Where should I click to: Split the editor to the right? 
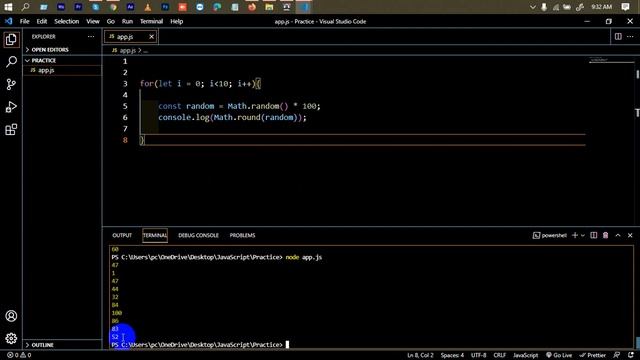click(618, 37)
